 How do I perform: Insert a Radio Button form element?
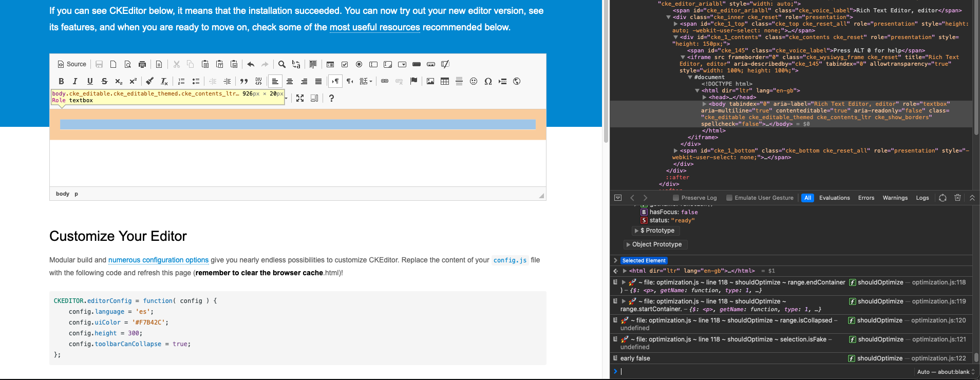click(x=359, y=64)
